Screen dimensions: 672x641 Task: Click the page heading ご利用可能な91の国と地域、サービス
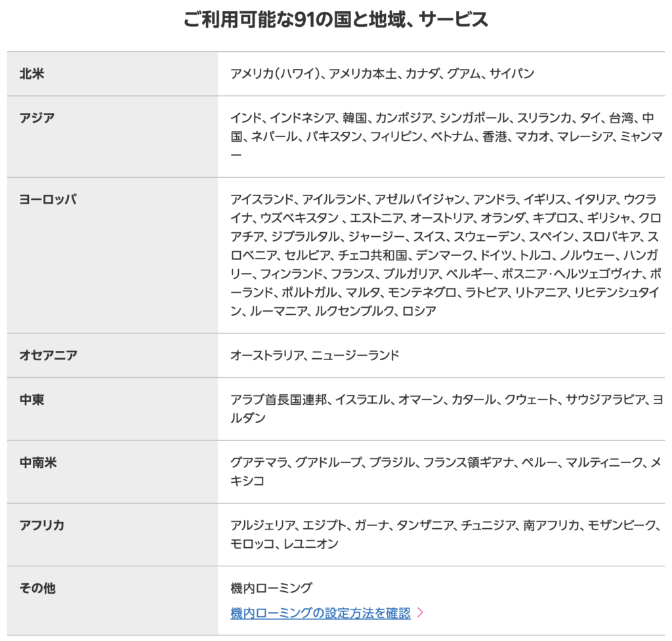[336, 20]
